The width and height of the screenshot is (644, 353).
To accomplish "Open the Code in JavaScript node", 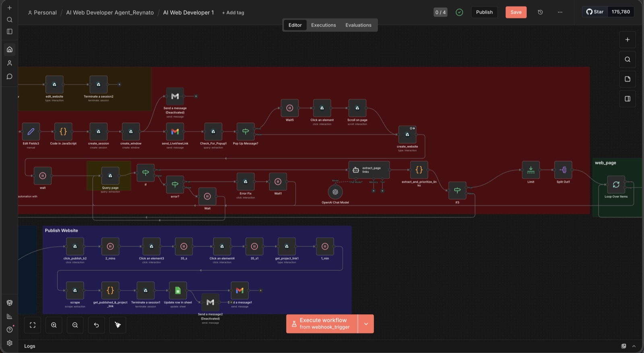I will [63, 131].
